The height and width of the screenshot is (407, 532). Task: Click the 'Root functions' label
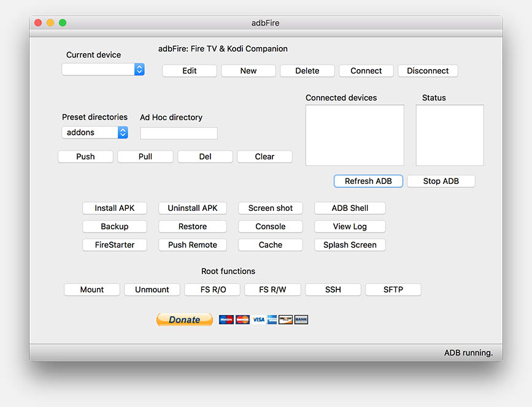pos(228,271)
